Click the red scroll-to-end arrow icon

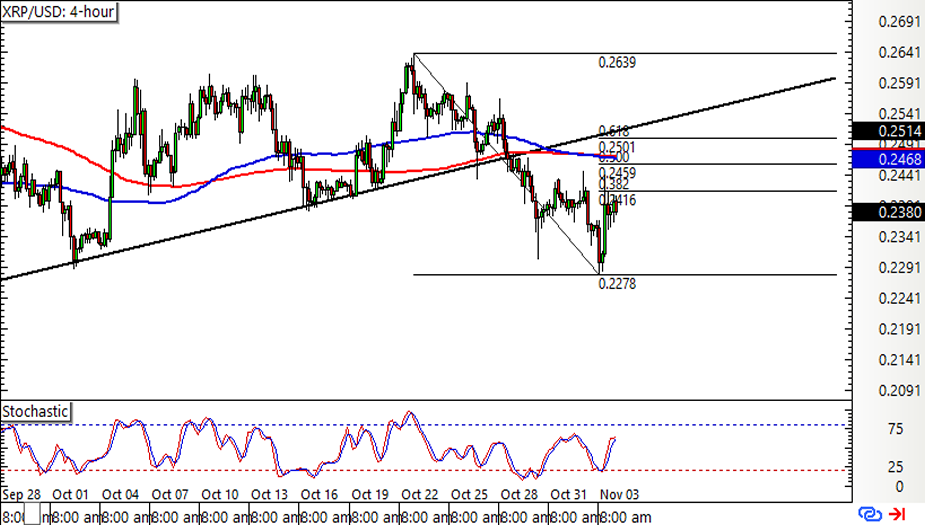pyautogui.click(x=897, y=514)
